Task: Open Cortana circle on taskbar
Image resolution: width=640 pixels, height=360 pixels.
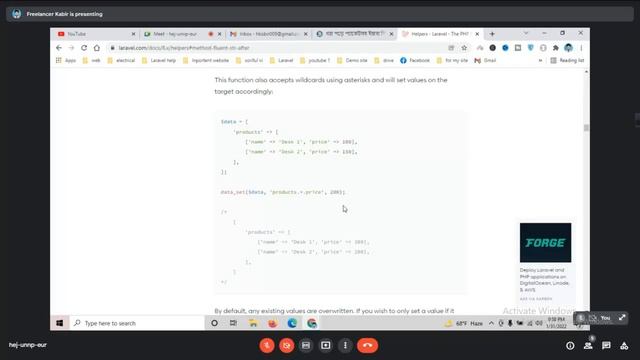Action: pos(214,323)
